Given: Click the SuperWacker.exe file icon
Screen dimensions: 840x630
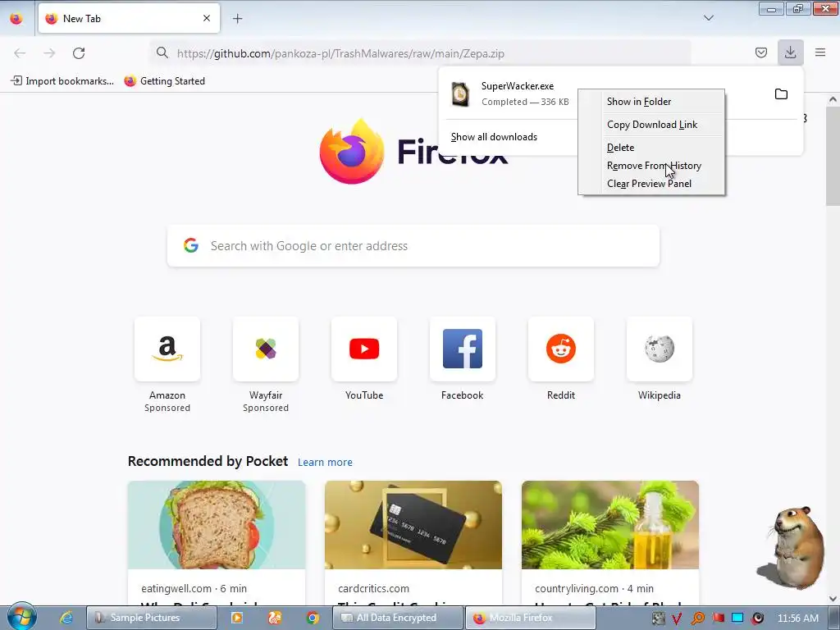Looking at the screenshot, I should pyautogui.click(x=460, y=94).
